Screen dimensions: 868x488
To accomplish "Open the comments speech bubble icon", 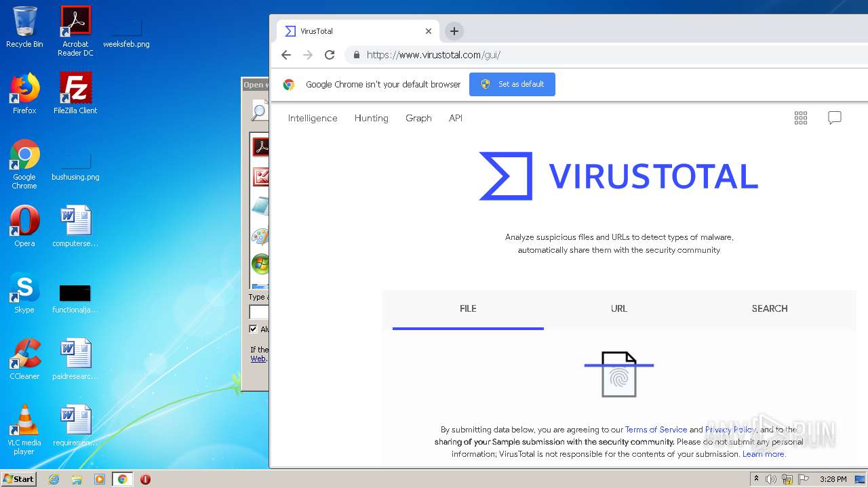I will (835, 118).
